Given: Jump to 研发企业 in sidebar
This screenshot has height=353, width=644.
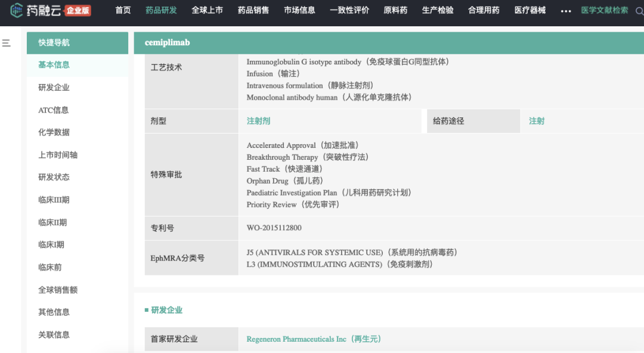Looking at the screenshot, I should (54, 88).
